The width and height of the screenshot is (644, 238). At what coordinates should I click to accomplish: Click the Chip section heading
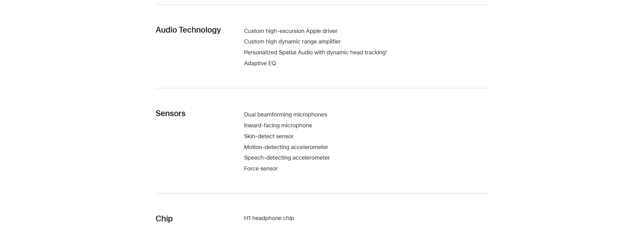tap(164, 219)
